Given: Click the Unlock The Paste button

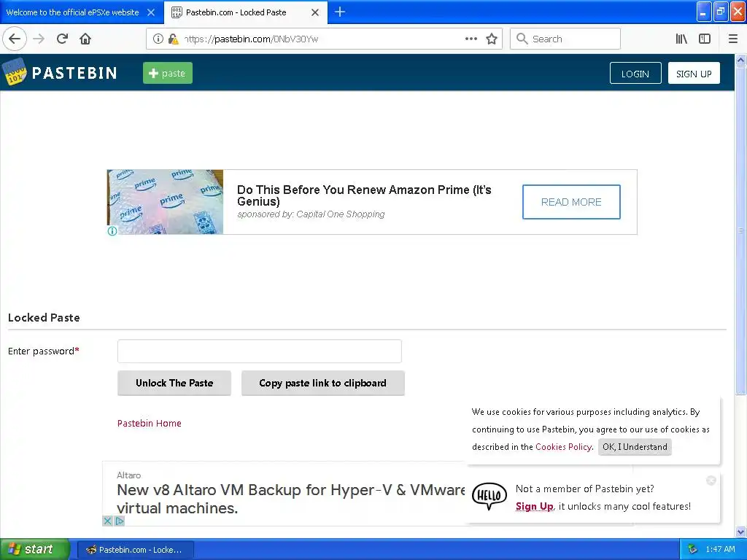Looking at the screenshot, I should (x=174, y=383).
